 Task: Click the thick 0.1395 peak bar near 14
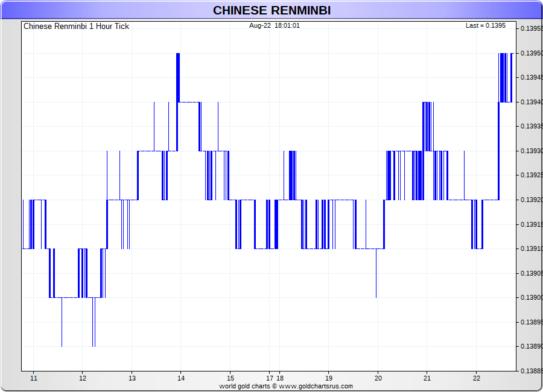click(x=178, y=78)
